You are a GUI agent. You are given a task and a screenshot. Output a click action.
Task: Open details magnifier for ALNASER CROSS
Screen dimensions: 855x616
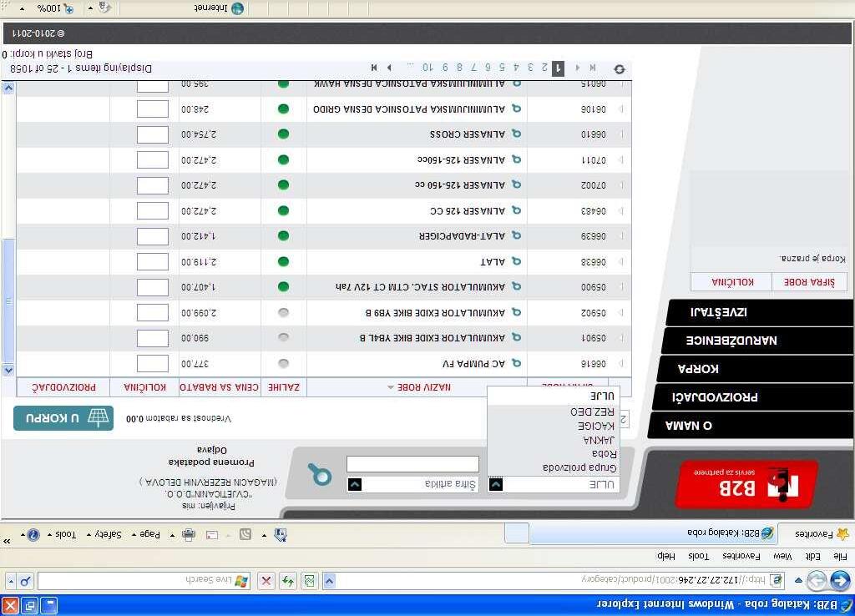click(x=516, y=134)
